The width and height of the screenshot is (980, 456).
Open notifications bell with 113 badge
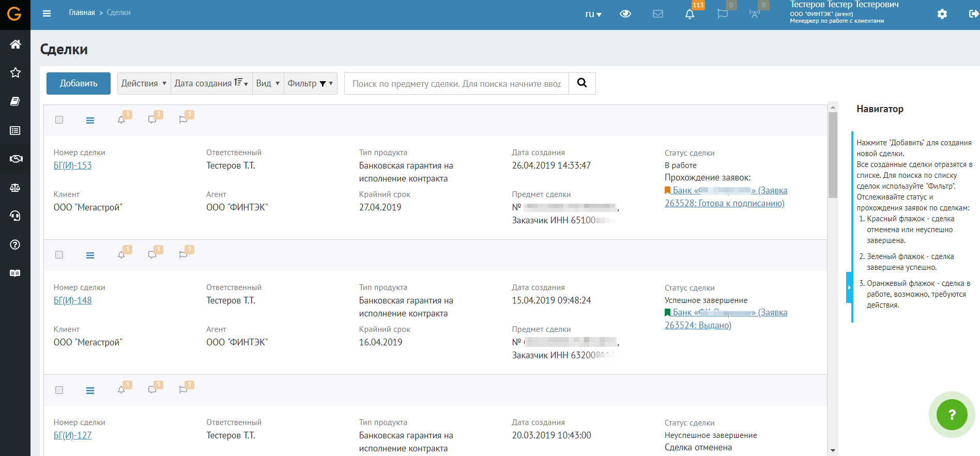690,14
